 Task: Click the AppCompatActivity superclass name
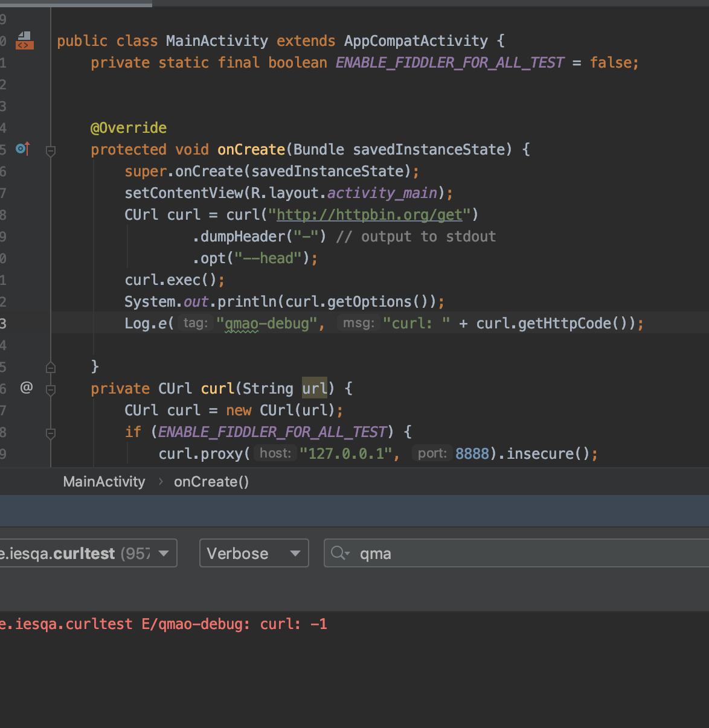[x=416, y=41]
